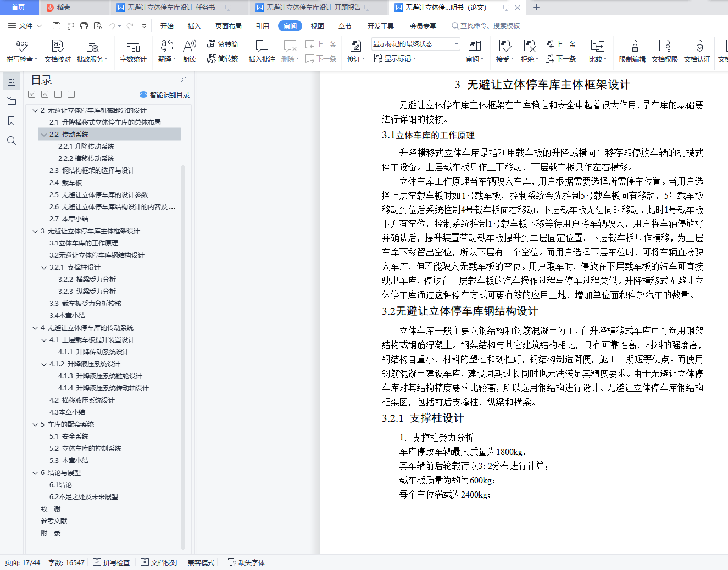Screen dimensions: 728x570
Task: Convert text with 繁转简
Action: (223, 44)
